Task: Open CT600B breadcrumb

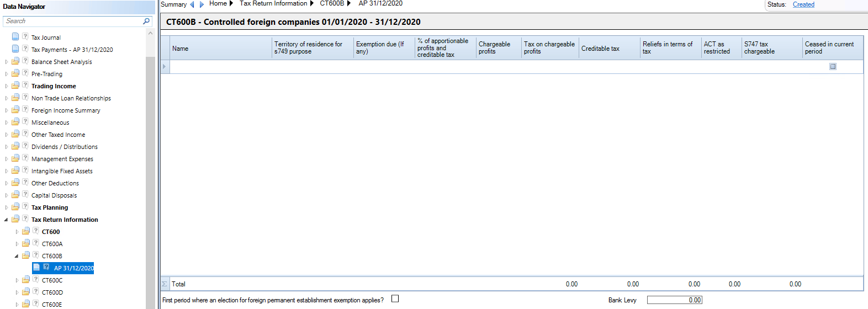Action: tap(332, 3)
